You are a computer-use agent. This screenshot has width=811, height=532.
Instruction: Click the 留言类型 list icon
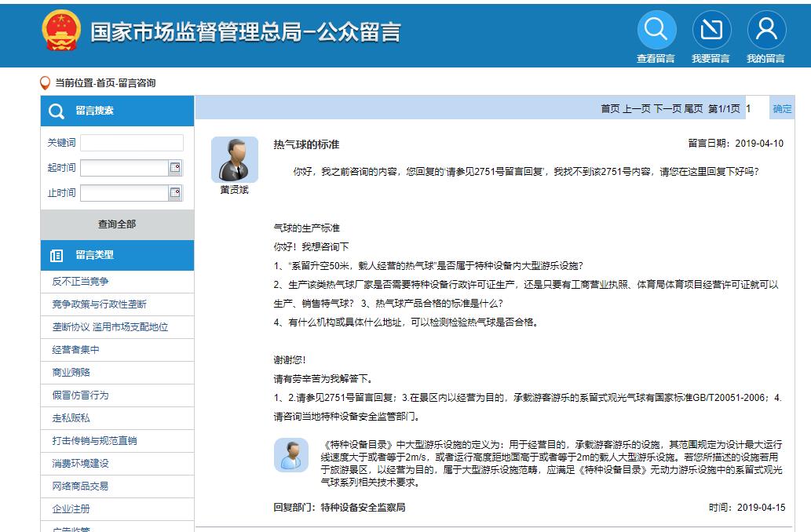[57, 255]
